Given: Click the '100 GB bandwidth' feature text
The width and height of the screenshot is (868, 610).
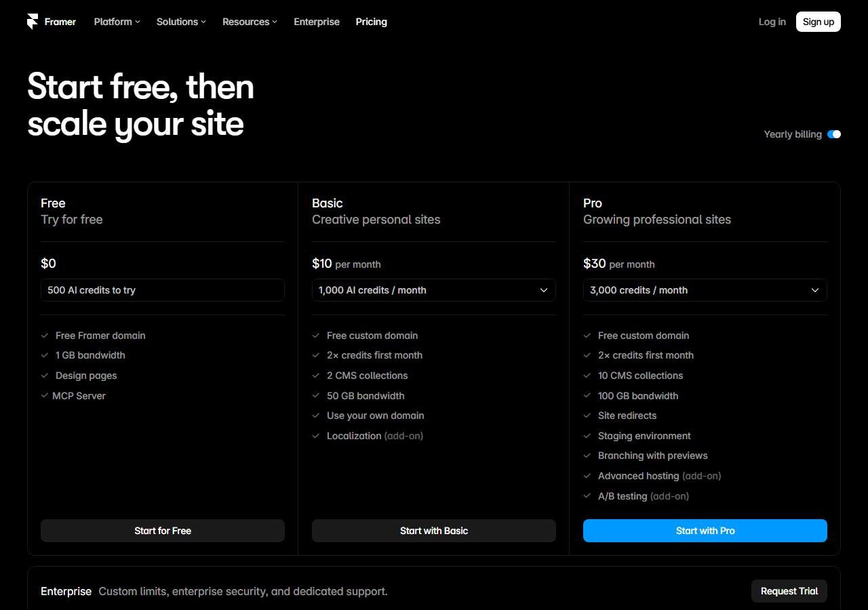Looking at the screenshot, I should tap(638, 396).
